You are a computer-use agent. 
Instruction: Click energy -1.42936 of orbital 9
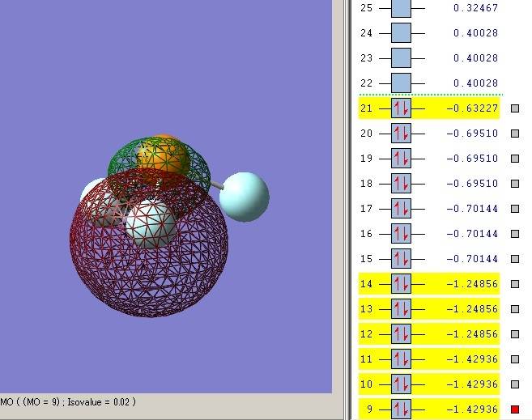(472, 409)
